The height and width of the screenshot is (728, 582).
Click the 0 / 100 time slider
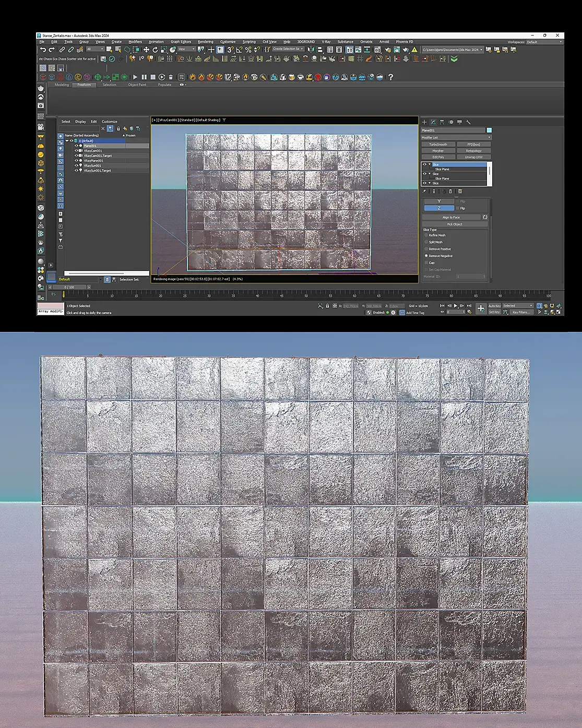tap(69, 287)
